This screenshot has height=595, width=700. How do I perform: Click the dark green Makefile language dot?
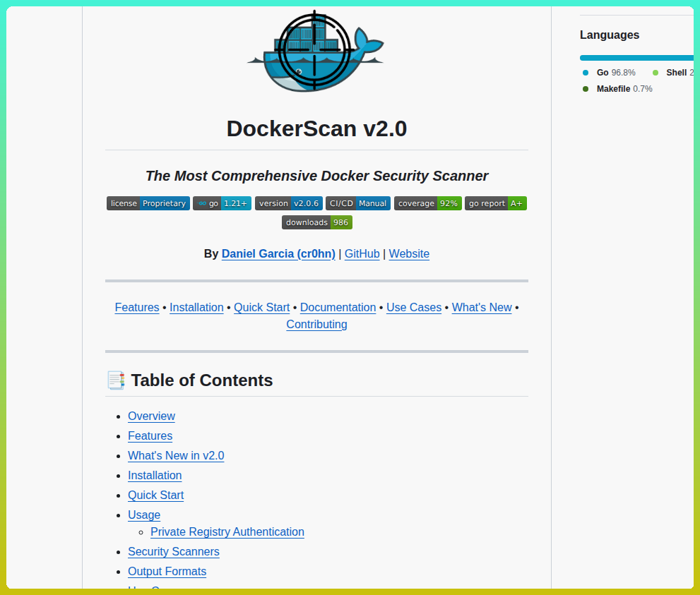pos(586,89)
